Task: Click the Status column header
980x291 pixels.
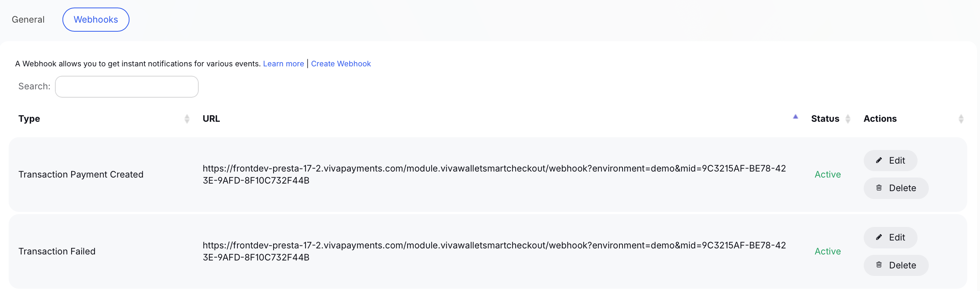Action: coord(825,119)
